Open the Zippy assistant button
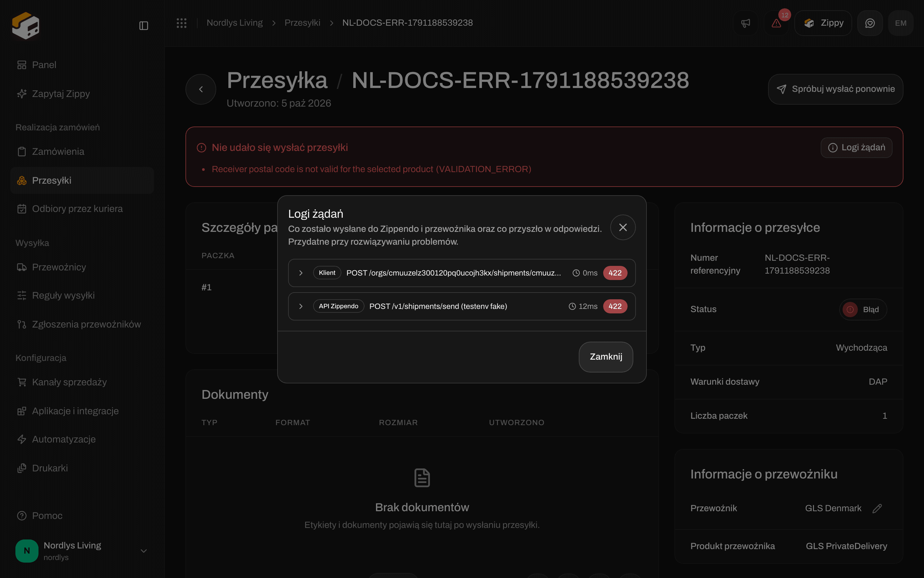The width and height of the screenshot is (924, 578). [x=823, y=23]
